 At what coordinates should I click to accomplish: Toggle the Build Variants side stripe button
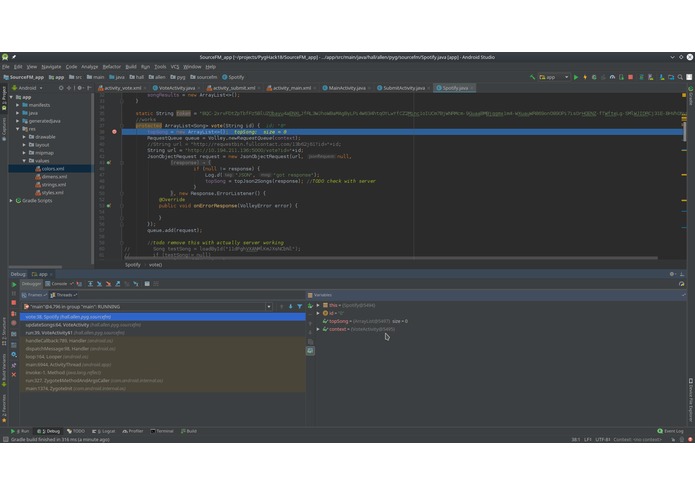(x=4, y=368)
